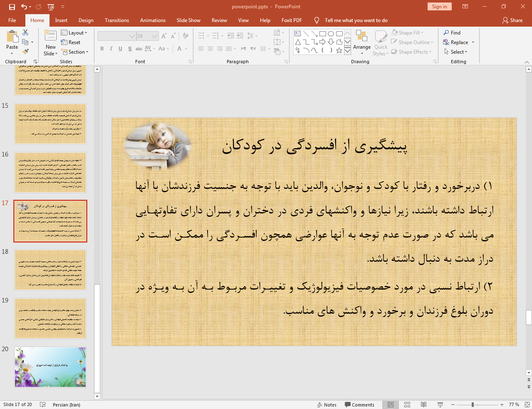The height and width of the screenshot is (409, 532).
Task: Open the Comments pane from status bar
Action: (x=359, y=405)
